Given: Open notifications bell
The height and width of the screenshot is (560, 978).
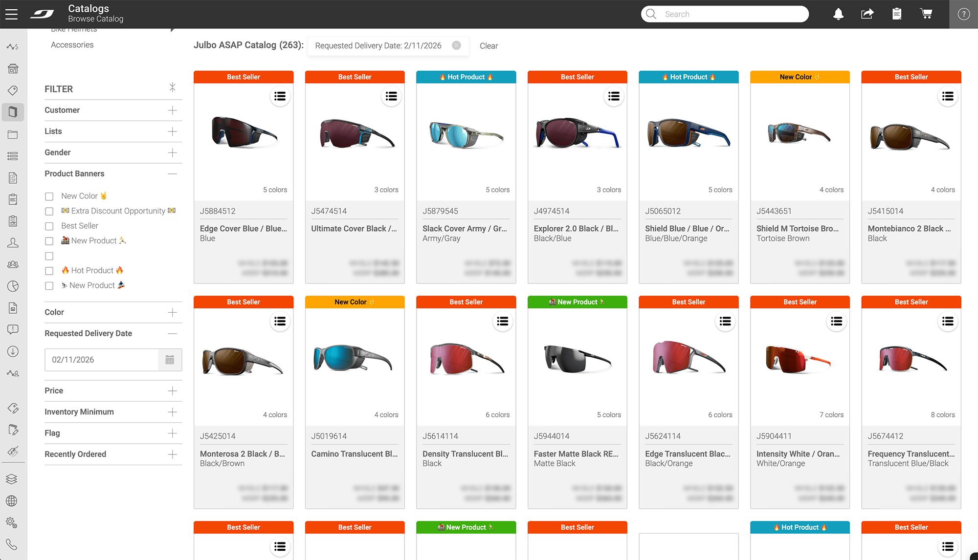Looking at the screenshot, I should 838,14.
